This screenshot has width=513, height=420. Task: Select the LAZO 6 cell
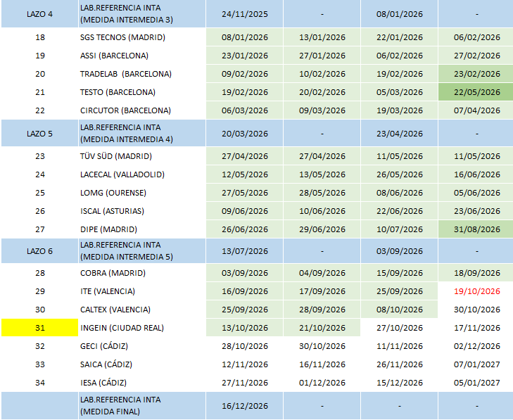point(39,251)
